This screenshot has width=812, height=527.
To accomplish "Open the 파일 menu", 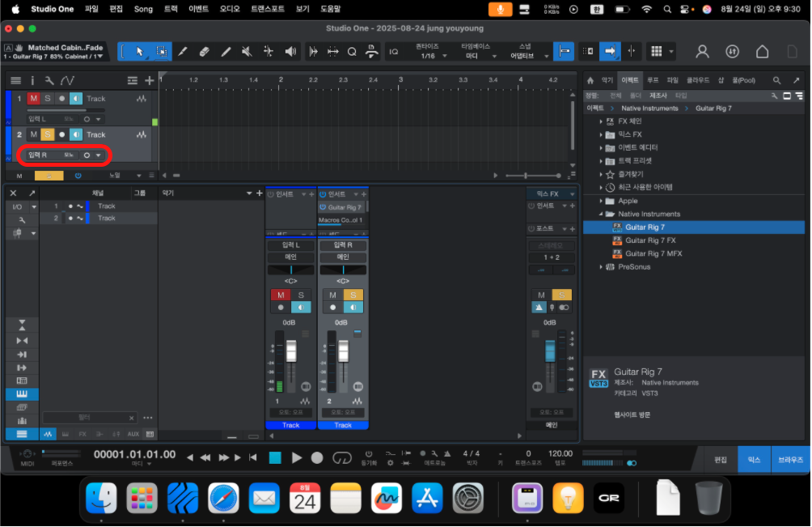I will pyautogui.click(x=91, y=9).
